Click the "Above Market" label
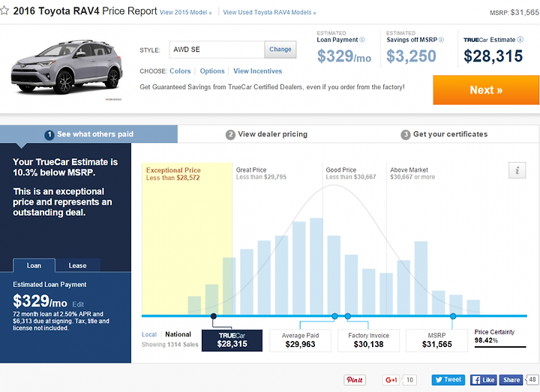 409,170
